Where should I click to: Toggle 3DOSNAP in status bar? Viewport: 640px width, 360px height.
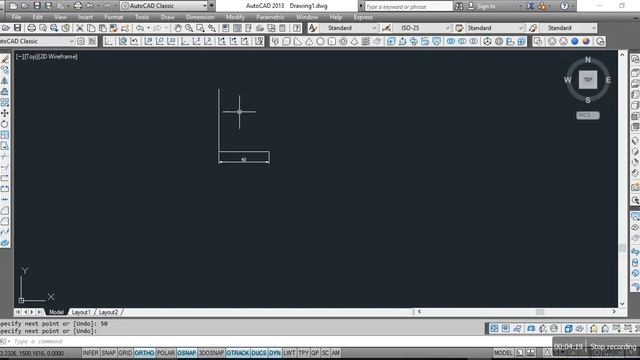(x=211, y=353)
